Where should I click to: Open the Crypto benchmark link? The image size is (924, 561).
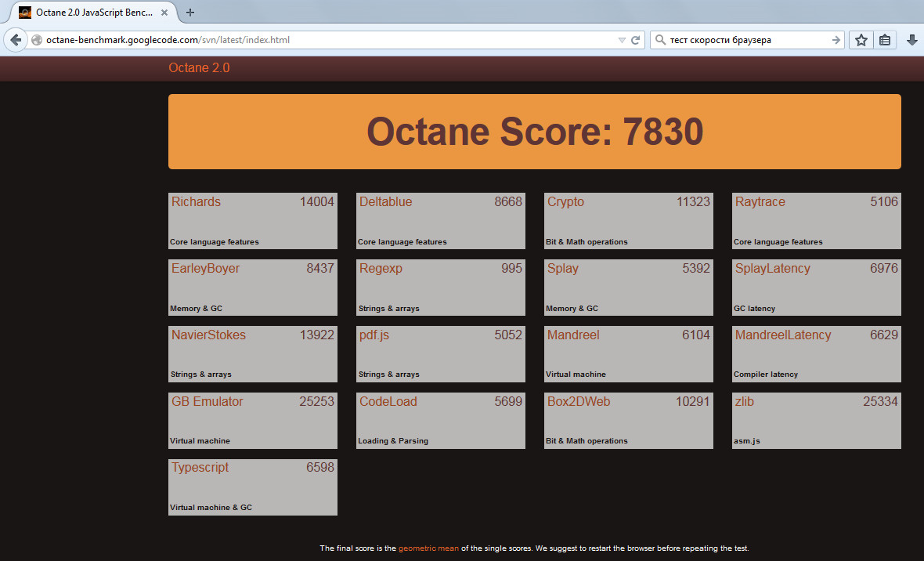[x=565, y=202]
